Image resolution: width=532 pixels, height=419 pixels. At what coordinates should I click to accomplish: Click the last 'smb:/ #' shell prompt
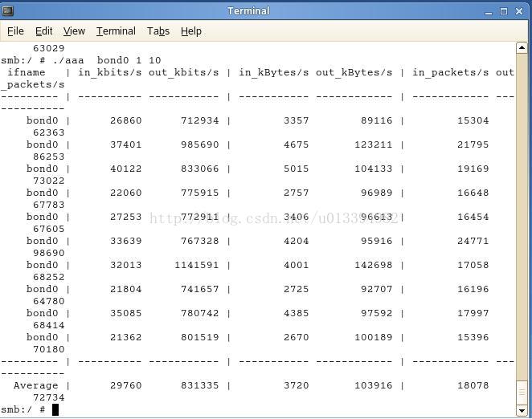(x=23, y=409)
